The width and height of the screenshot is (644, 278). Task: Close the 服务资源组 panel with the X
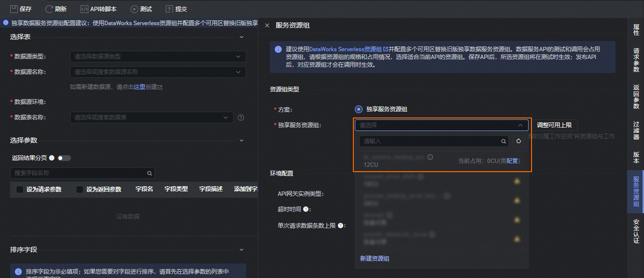click(x=267, y=26)
